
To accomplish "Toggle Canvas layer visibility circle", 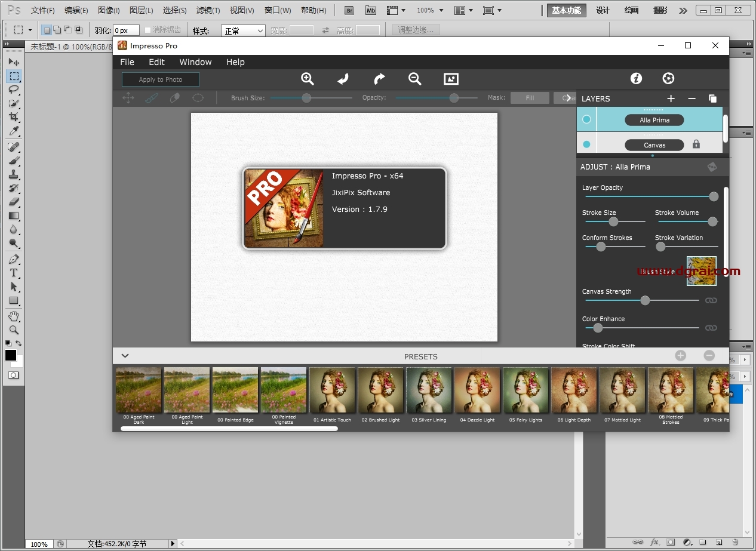I will click(x=586, y=144).
